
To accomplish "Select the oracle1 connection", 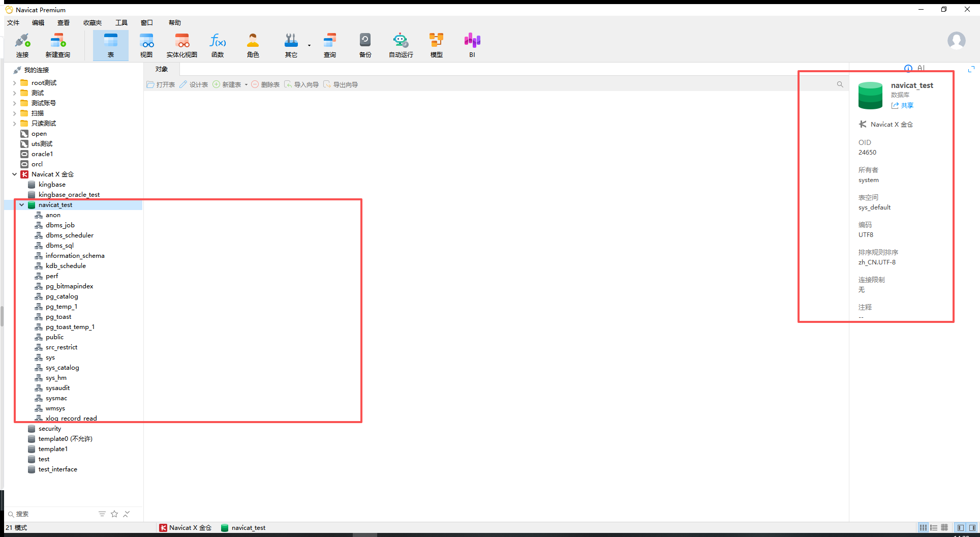I will (x=42, y=154).
